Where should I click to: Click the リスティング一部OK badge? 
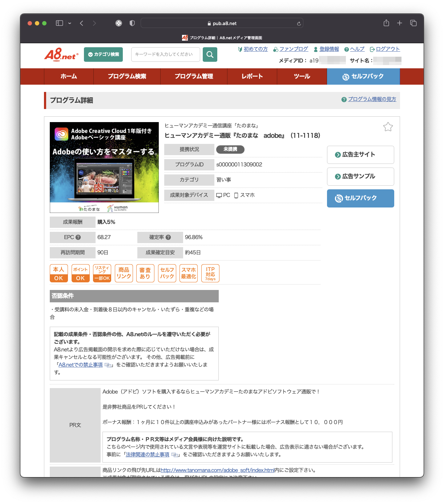[102, 273]
